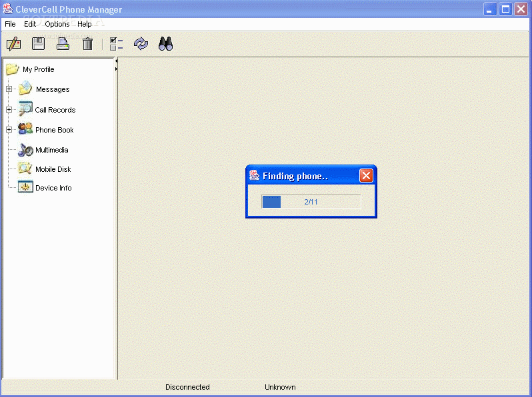Click the save floppy disk icon

39,44
